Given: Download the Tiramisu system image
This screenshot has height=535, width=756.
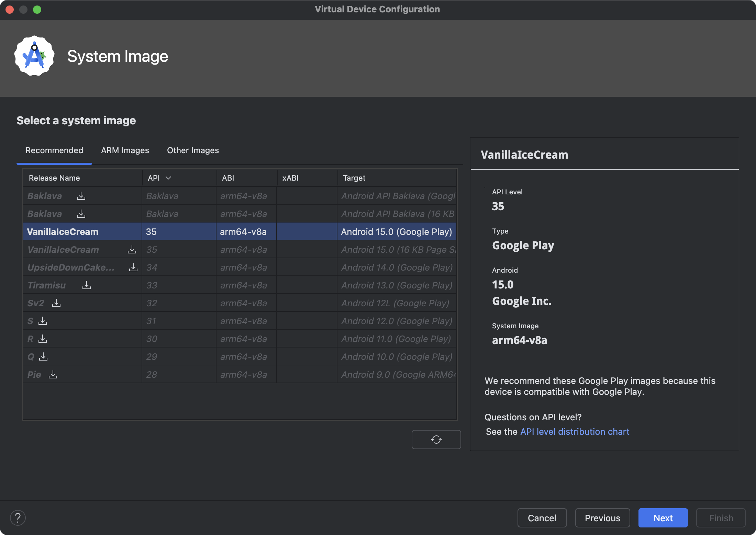Looking at the screenshot, I should coord(87,285).
